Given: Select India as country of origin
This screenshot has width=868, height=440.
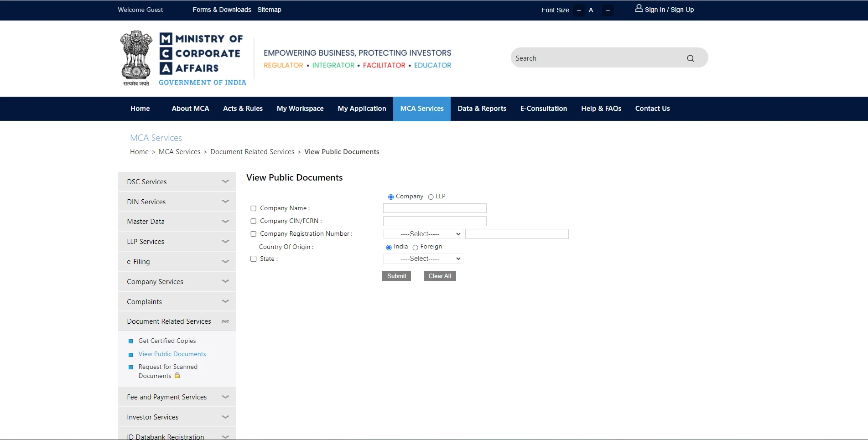Looking at the screenshot, I should tap(389, 247).
